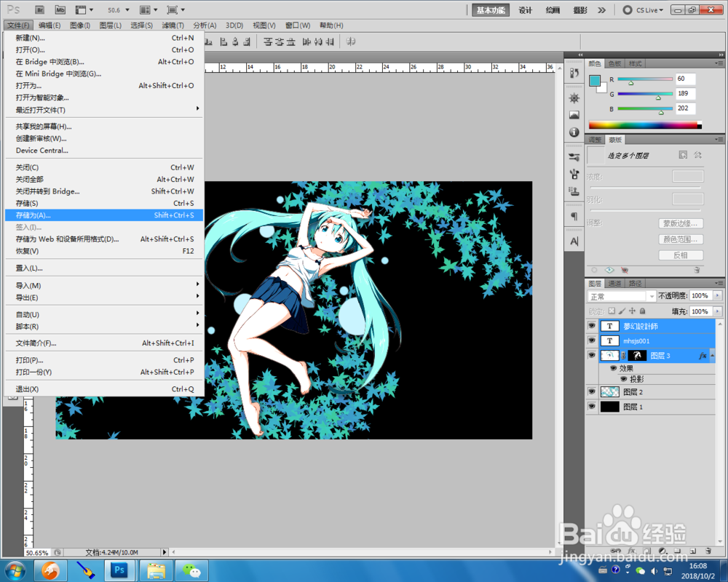Open the Brush panel icon with brush cup
The image size is (728, 582).
click(x=574, y=174)
